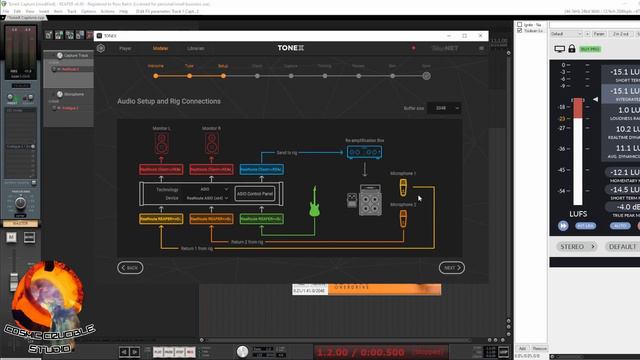Screen dimensions: 640x360
Task: Expand the STEREO selector in the loudness meter
Action: point(576,247)
